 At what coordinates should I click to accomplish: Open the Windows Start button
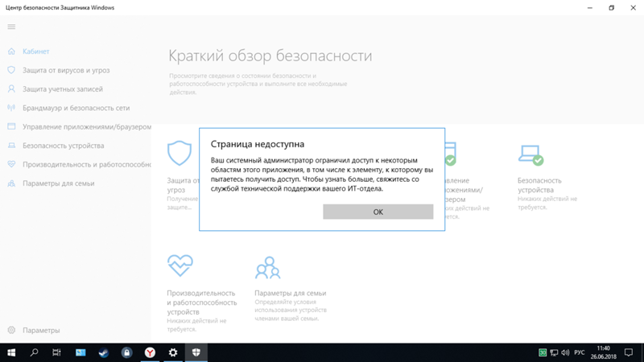pos(11,352)
